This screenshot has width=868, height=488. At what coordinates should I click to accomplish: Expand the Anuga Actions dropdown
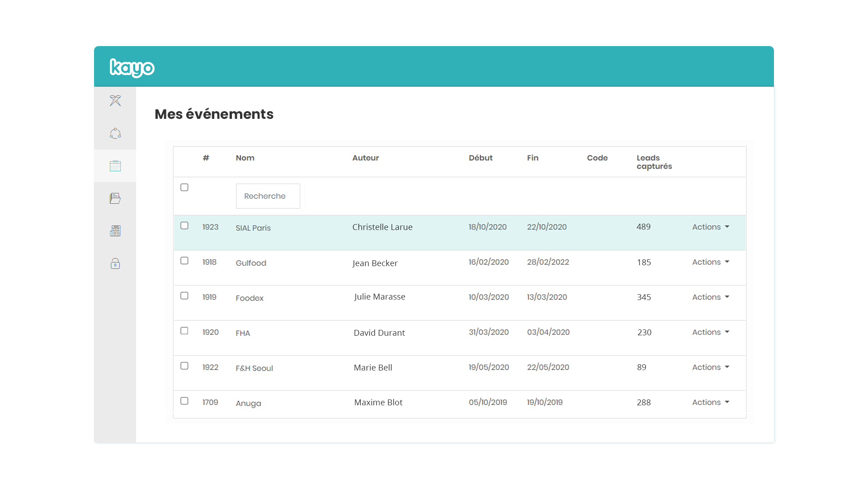coord(711,402)
